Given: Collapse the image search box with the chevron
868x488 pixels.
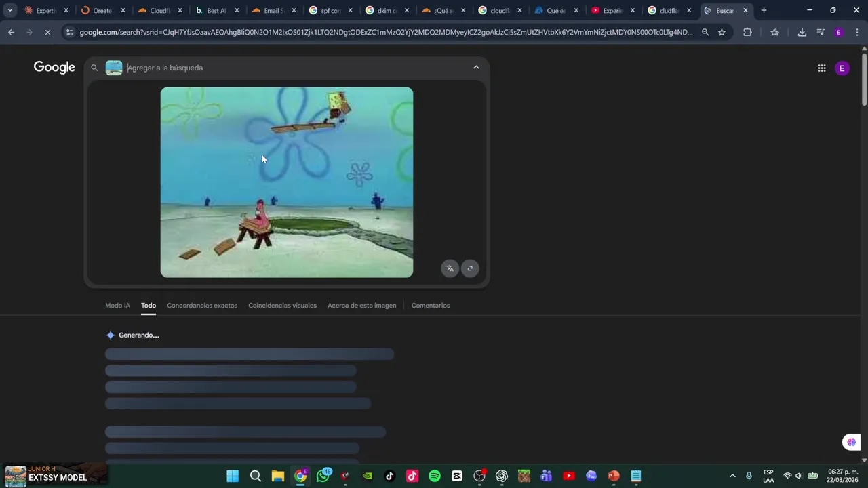Looking at the screenshot, I should click(476, 67).
